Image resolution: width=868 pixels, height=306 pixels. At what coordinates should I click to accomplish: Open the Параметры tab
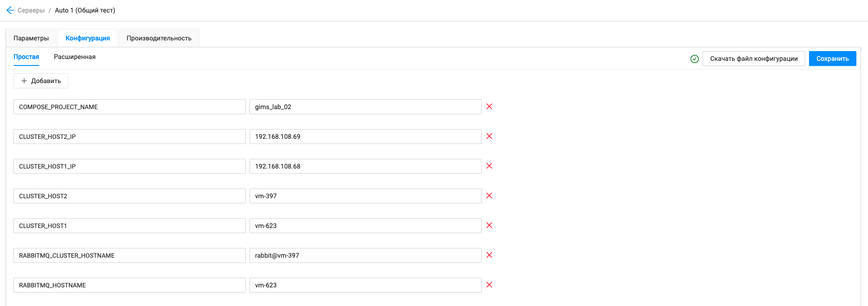point(31,38)
